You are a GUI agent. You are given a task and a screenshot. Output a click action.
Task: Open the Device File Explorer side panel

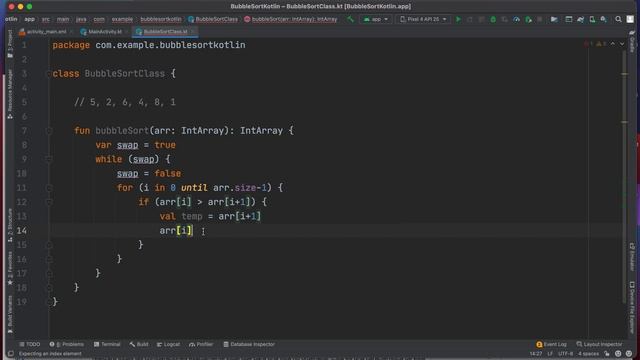click(632, 307)
